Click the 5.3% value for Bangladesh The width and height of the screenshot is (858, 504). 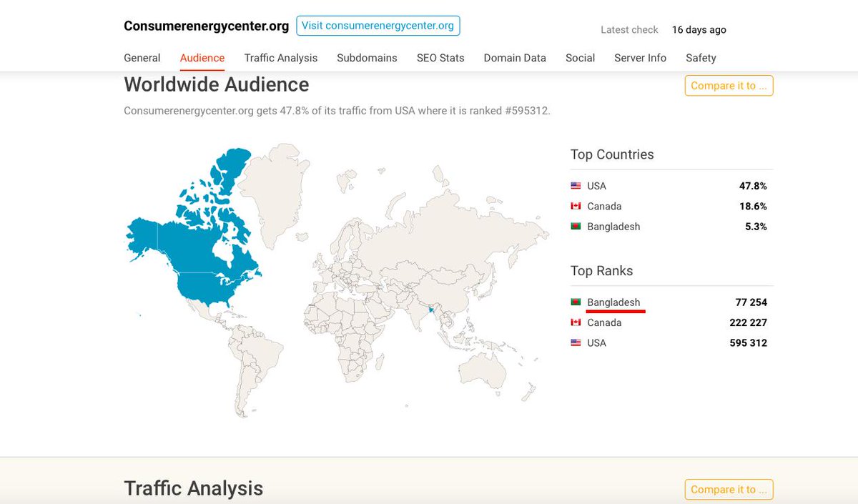coord(756,227)
